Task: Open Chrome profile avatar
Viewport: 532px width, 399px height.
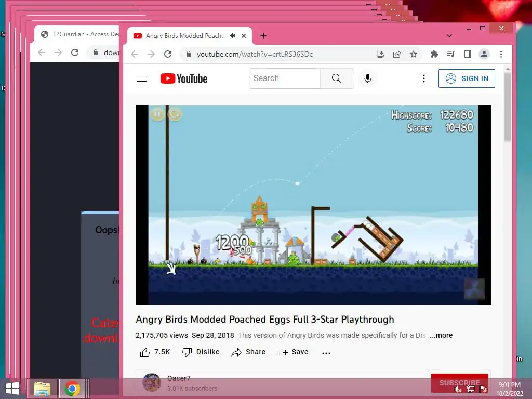Action: pyautogui.click(x=484, y=54)
